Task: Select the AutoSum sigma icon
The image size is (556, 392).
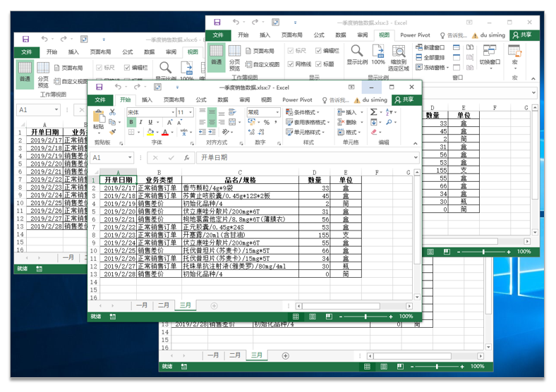Action: coord(373,112)
